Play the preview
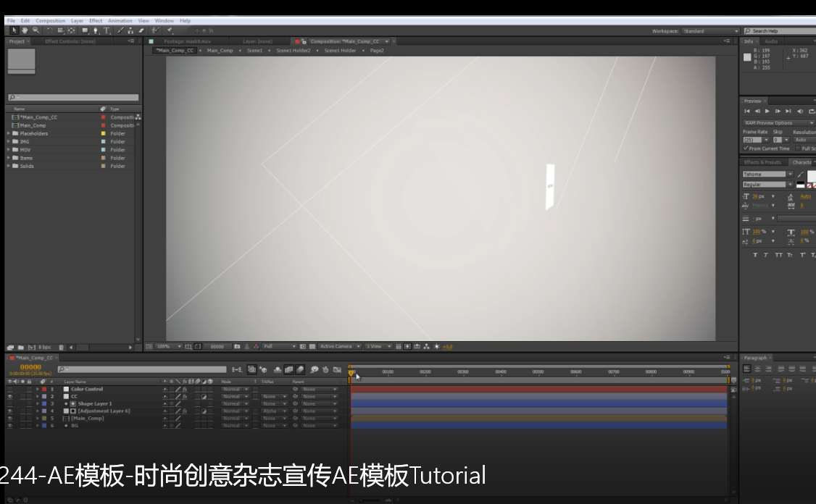Viewport: 816px width, 504px height. point(767,112)
